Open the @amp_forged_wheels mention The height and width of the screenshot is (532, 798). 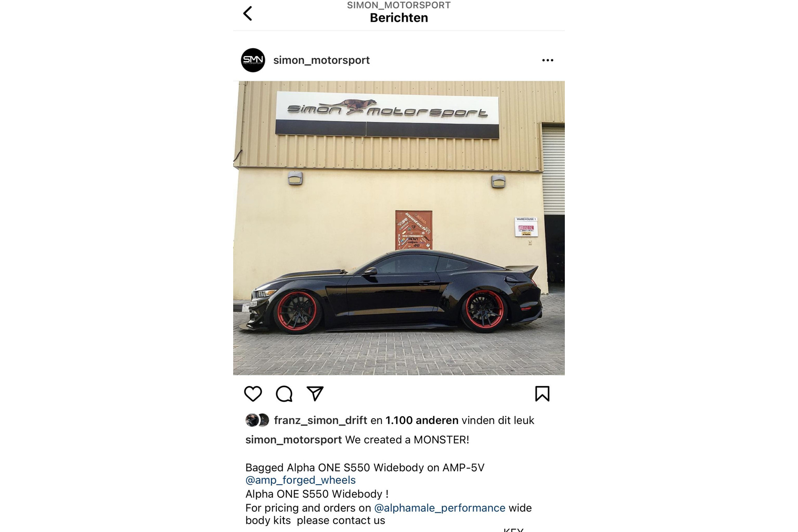(300, 480)
